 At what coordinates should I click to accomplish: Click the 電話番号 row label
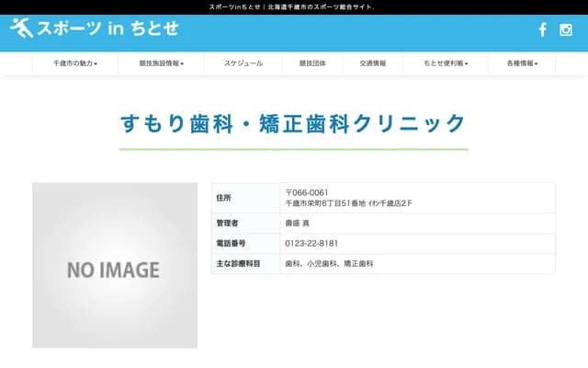231,243
